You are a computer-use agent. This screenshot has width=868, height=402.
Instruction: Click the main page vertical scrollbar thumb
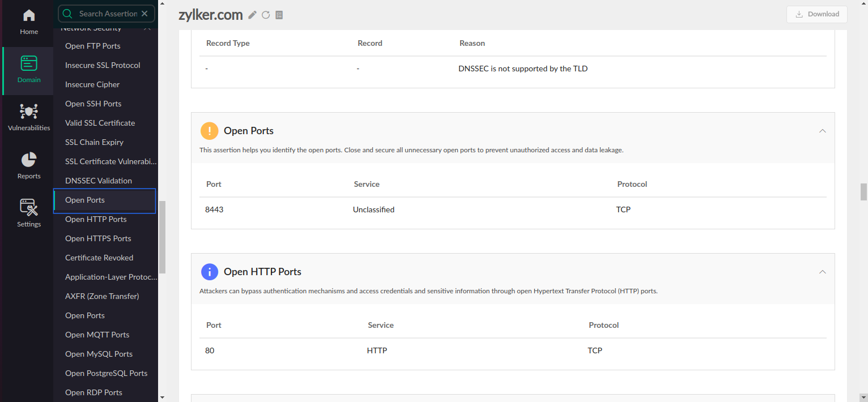pyautogui.click(x=863, y=192)
